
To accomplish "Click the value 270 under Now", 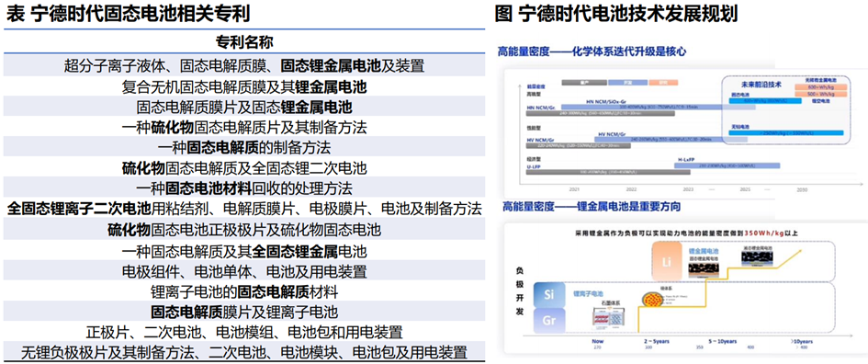I will 597,347.
